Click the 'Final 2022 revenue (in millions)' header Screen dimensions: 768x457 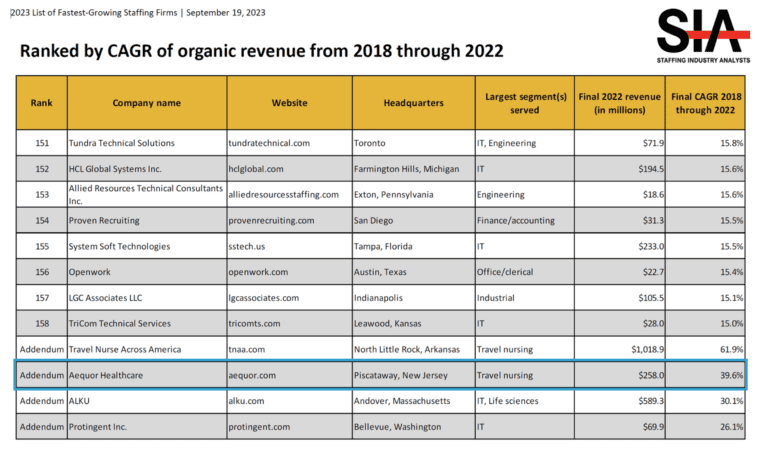pos(620,103)
